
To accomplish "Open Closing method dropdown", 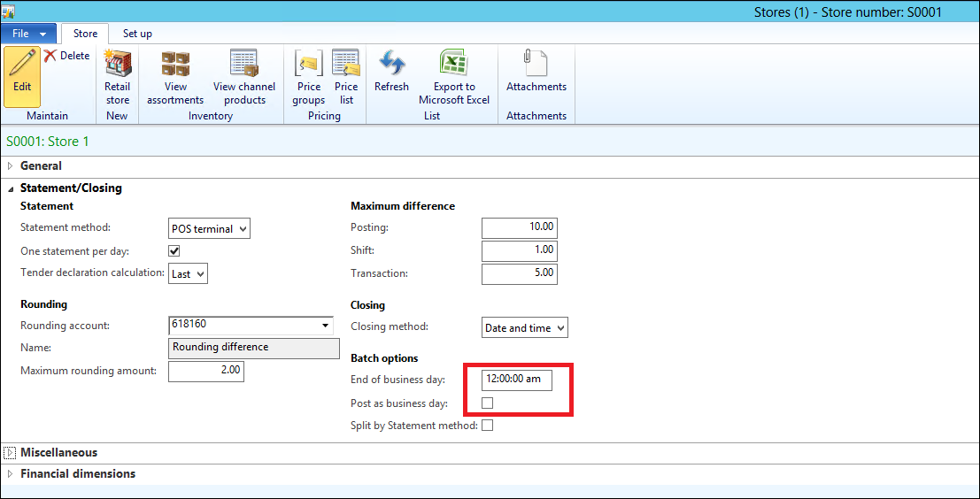I will 525,327.
